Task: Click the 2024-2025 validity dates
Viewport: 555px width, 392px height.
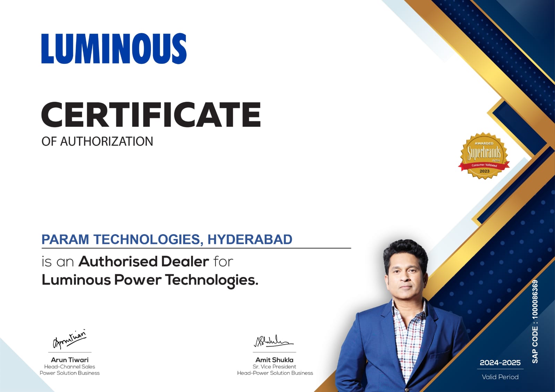Action: pyautogui.click(x=500, y=363)
